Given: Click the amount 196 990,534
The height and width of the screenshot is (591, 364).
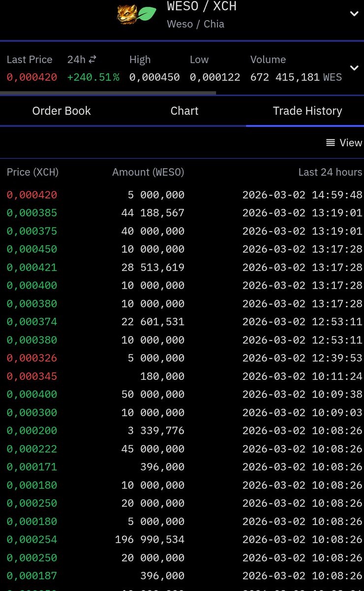Looking at the screenshot, I should [150, 539].
